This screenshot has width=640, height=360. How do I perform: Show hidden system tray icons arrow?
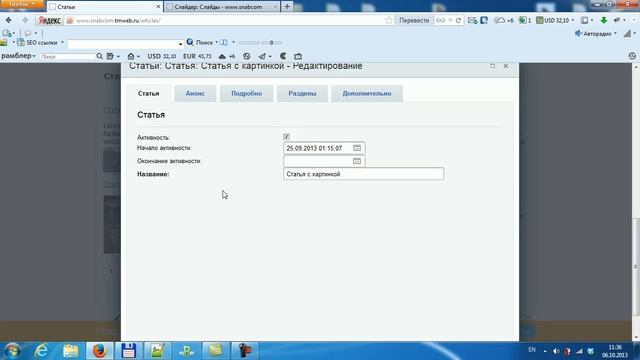click(545, 351)
